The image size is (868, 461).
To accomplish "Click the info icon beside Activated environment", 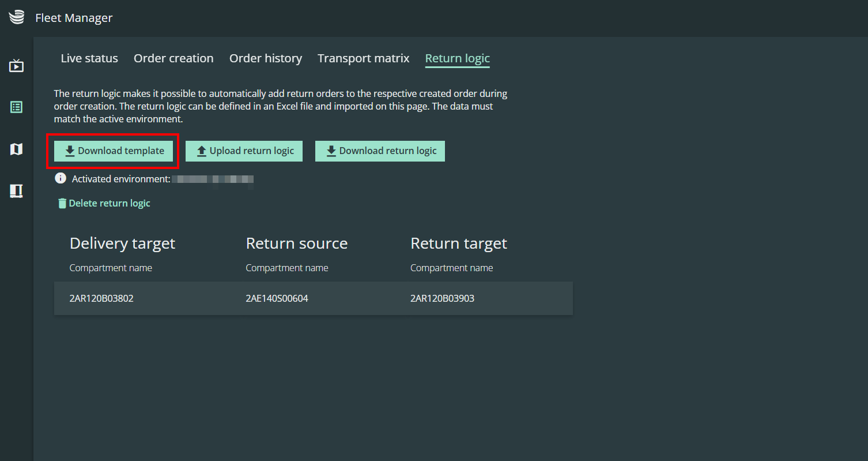I will (x=61, y=178).
